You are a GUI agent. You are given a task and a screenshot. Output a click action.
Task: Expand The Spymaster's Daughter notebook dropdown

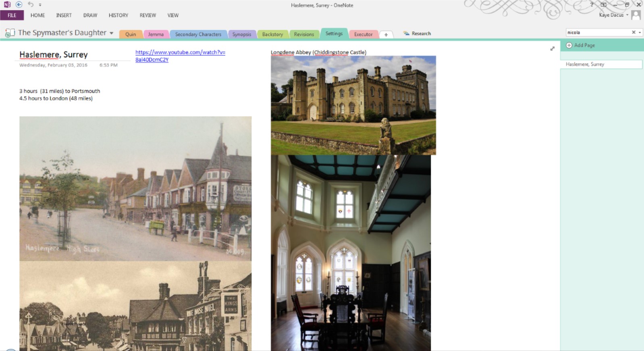(x=112, y=33)
